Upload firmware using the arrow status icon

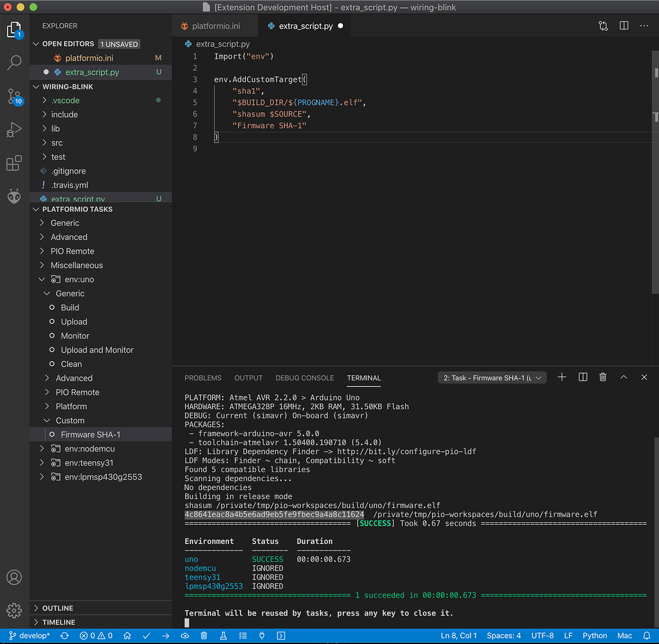165,635
